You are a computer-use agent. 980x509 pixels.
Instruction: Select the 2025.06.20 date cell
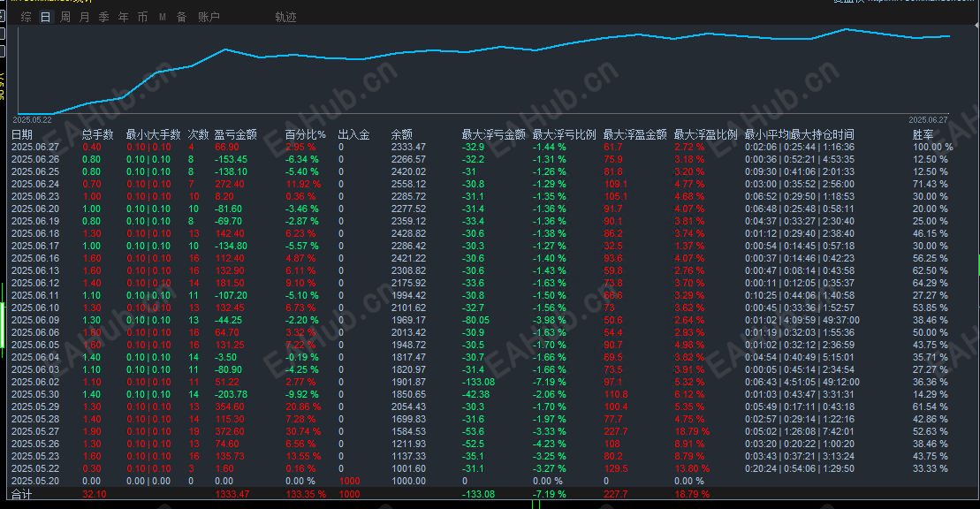pos(35,209)
